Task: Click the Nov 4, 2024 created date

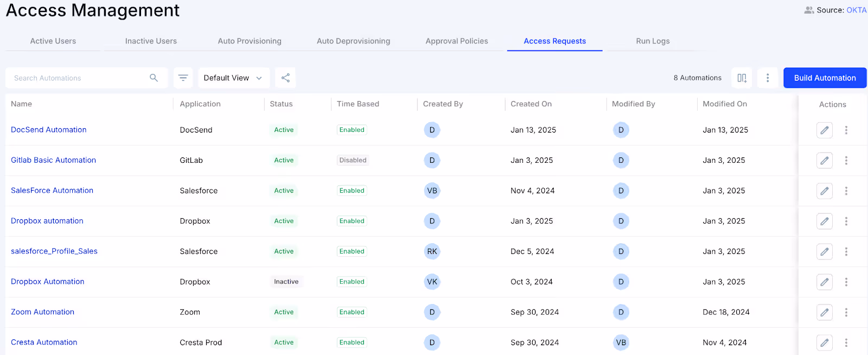Action: (x=533, y=191)
